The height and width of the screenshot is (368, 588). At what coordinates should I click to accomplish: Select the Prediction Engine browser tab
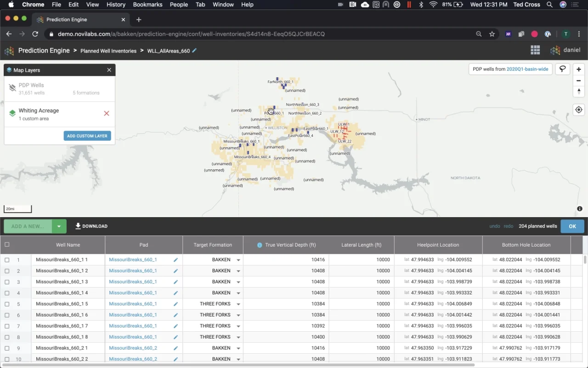pyautogui.click(x=80, y=19)
